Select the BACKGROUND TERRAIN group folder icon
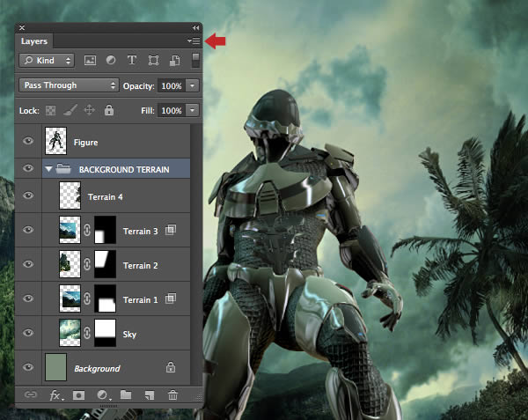Image resolution: width=528 pixels, height=420 pixels. [x=63, y=168]
